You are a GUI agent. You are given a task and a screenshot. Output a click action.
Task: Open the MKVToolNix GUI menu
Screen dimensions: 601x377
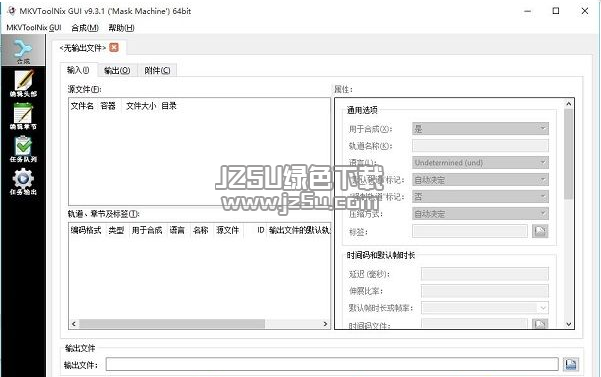coord(34,28)
